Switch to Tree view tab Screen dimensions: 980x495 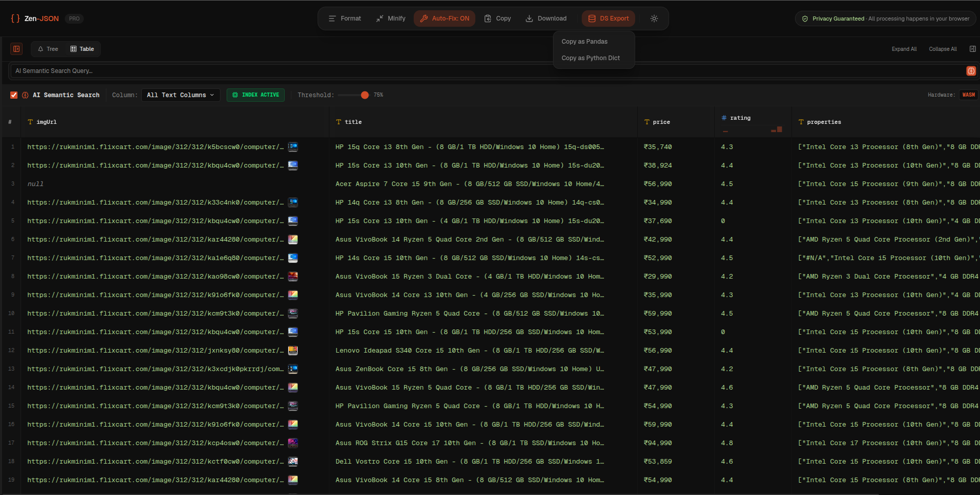48,49
